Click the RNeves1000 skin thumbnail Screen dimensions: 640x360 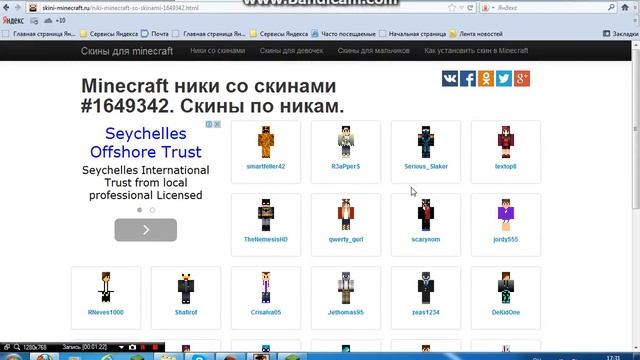pyautogui.click(x=106, y=288)
